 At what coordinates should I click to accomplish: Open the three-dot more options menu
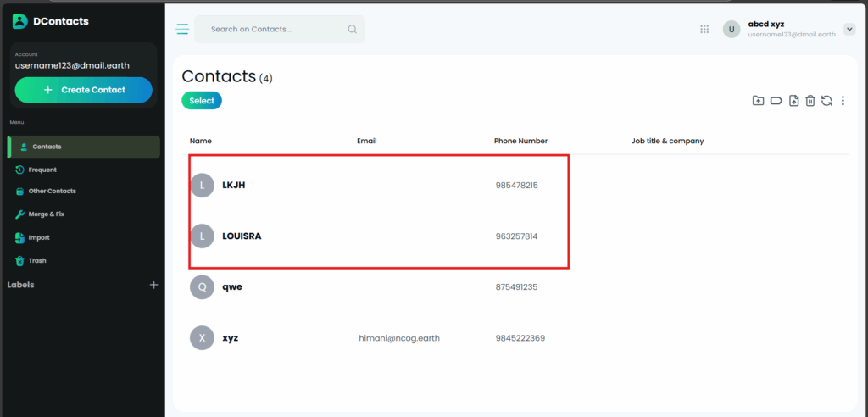tap(843, 101)
